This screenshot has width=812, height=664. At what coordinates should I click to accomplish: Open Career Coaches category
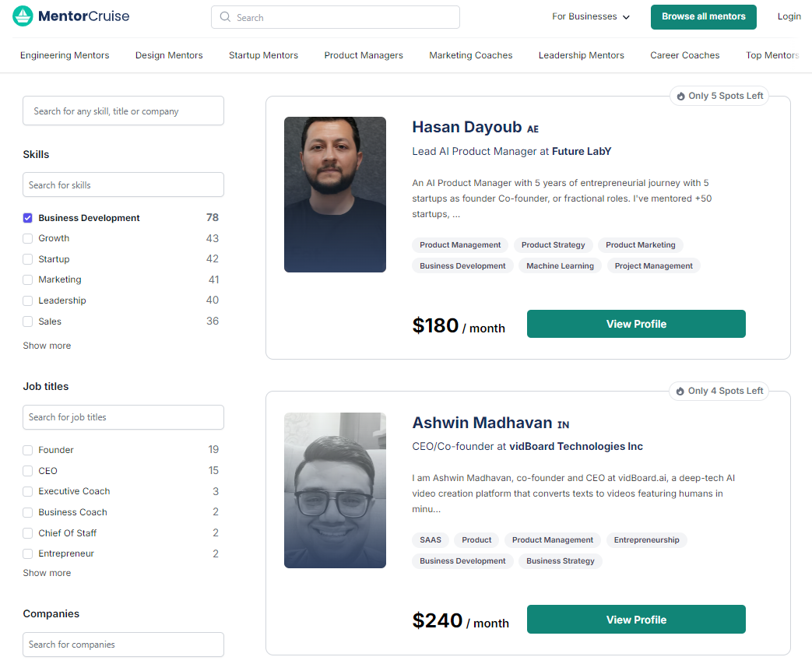[684, 55]
